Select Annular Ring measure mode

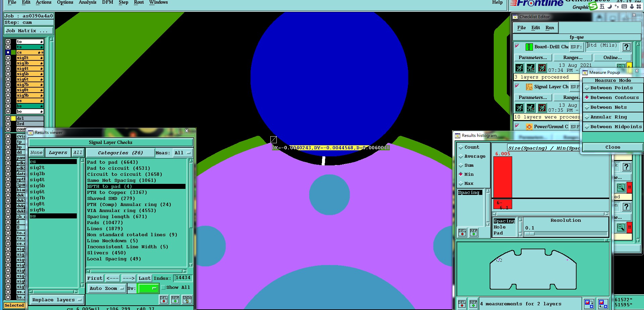click(x=608, y=117)
